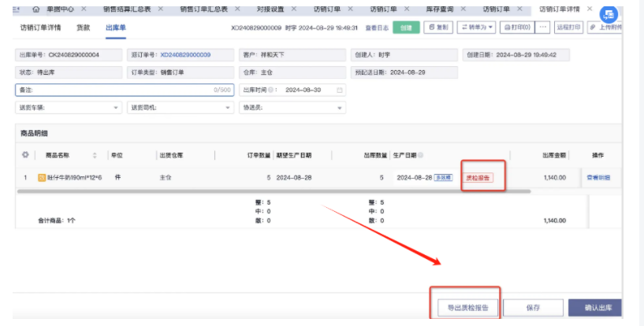This screenshot has width=644, height=326.
Task: Expand the 协送员 dropdown
Action: tap(340, 107)
